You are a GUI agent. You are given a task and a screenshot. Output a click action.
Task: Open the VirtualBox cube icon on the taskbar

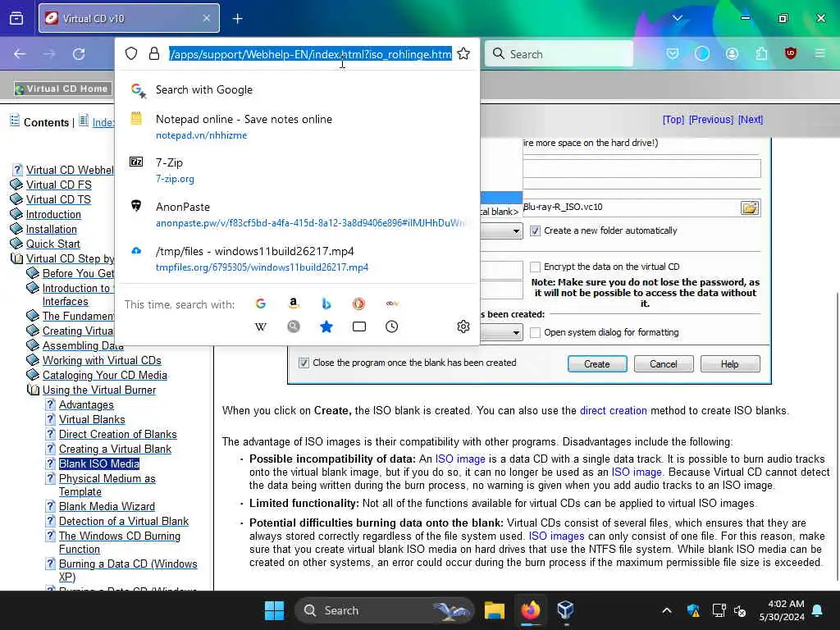[x=565, y=610]
